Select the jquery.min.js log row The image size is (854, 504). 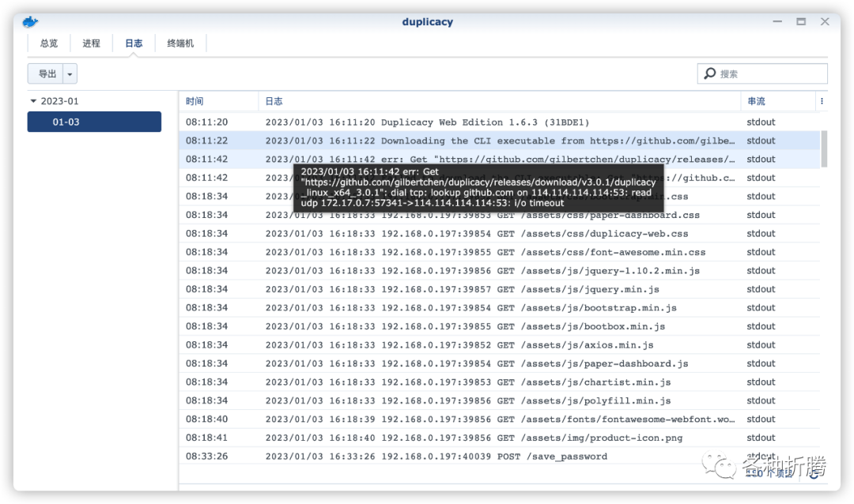pyautogui.click(x=500, y=289)
